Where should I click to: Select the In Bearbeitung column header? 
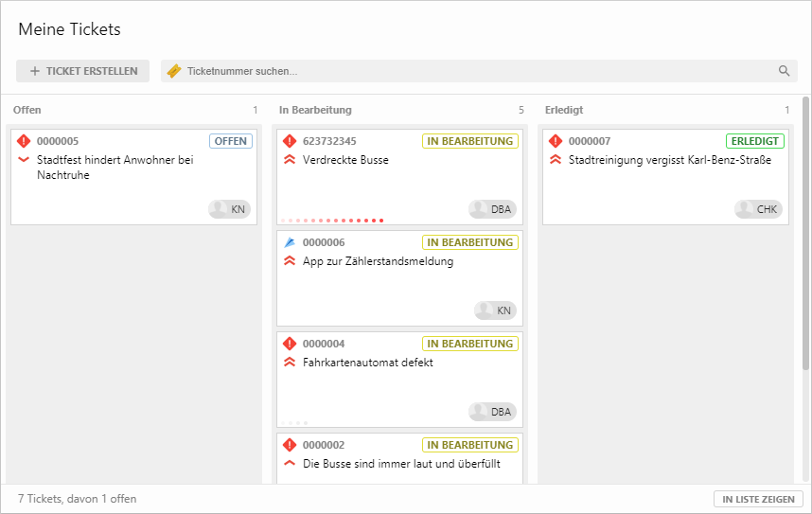pyautogui.click(x=315, y=110)
